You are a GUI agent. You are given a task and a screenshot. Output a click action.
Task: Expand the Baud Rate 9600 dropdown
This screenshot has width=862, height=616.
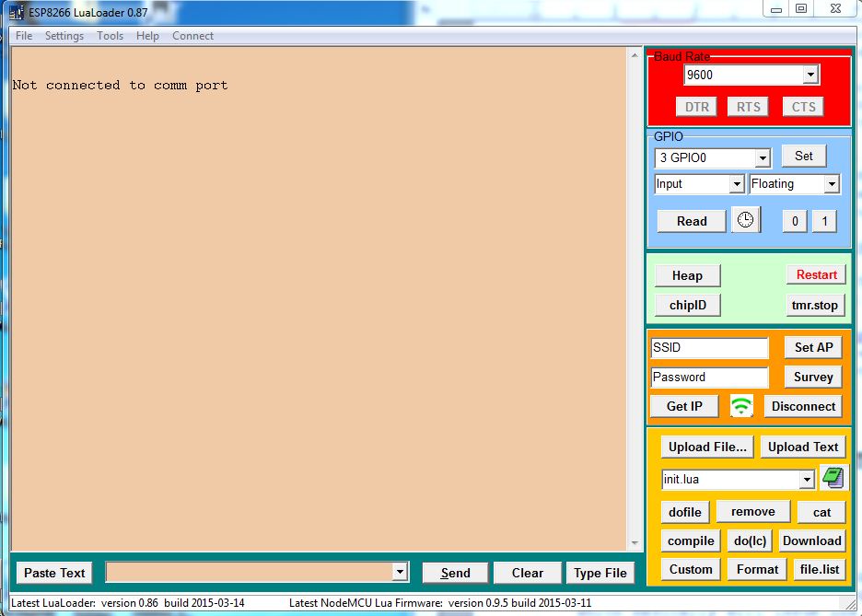(x=810, y=76)
